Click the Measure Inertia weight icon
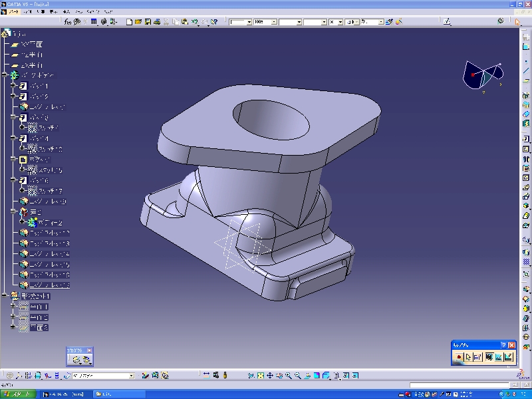 [x=225, y=375]
